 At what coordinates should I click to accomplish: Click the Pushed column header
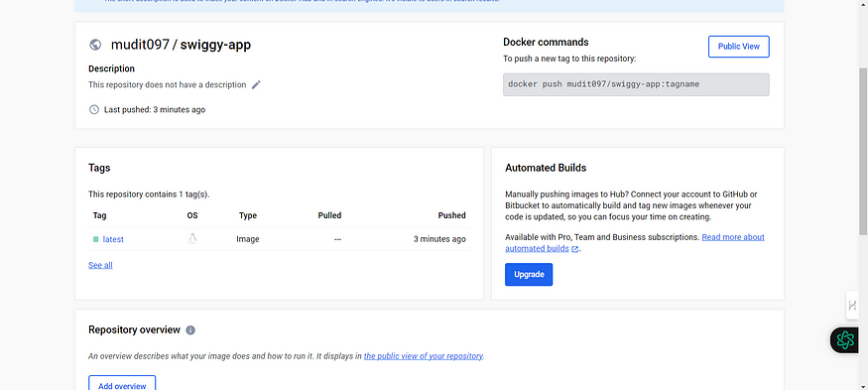click(451, 215)
